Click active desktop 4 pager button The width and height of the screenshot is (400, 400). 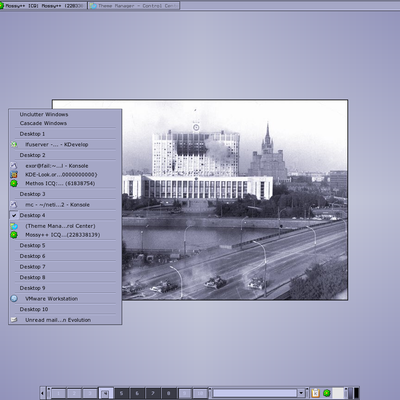coord(106,393)
